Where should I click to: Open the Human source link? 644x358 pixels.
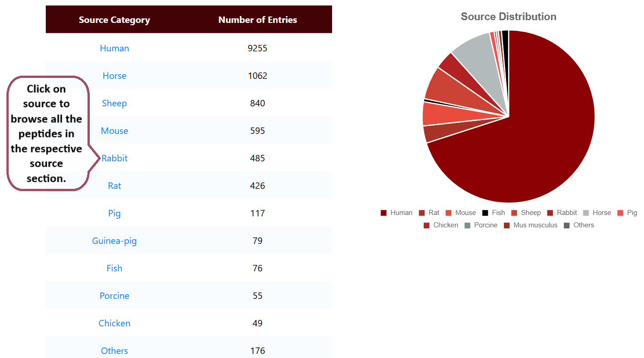point(114,48)
